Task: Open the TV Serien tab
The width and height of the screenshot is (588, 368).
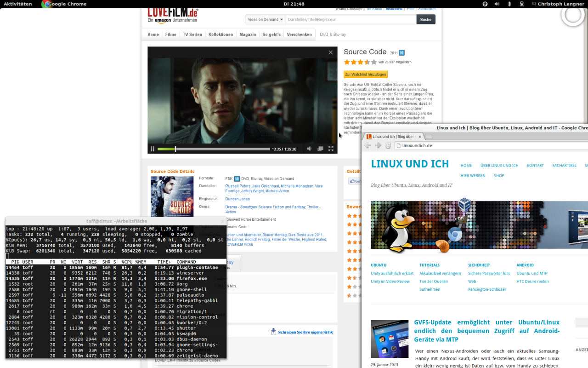Action: point(192,34)
